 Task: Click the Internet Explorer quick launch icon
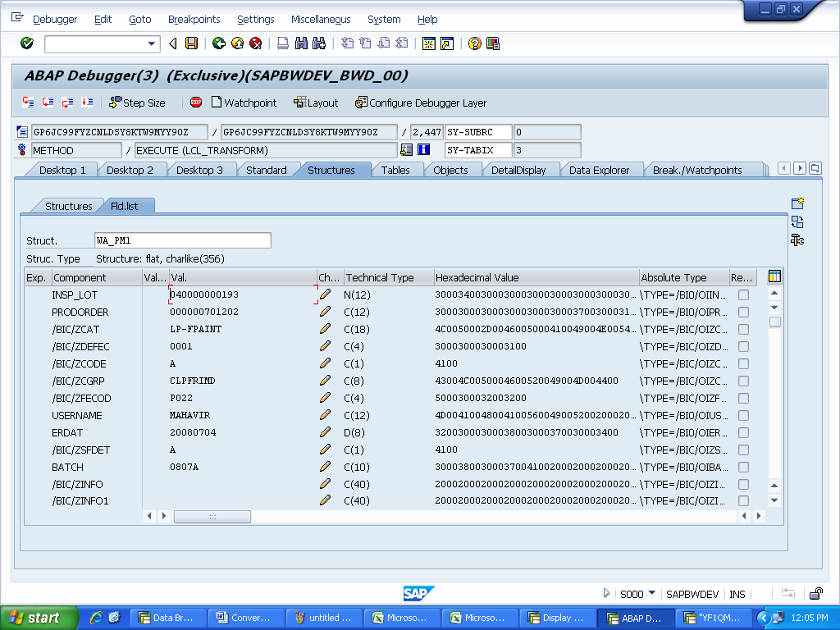coord(97,618)
